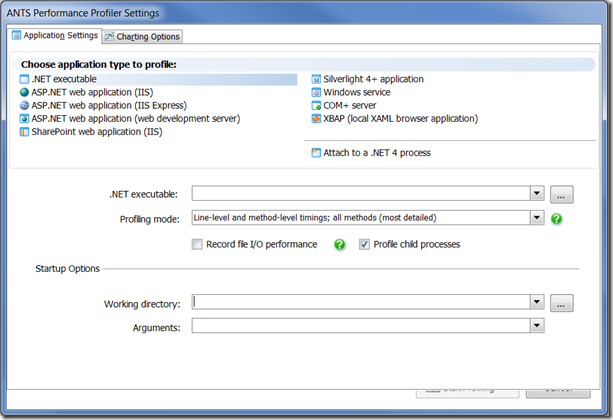This screenshot has height=420, width=613.
Task: Open the Profiling mode dropdown arrow
Action: (537, 217)
